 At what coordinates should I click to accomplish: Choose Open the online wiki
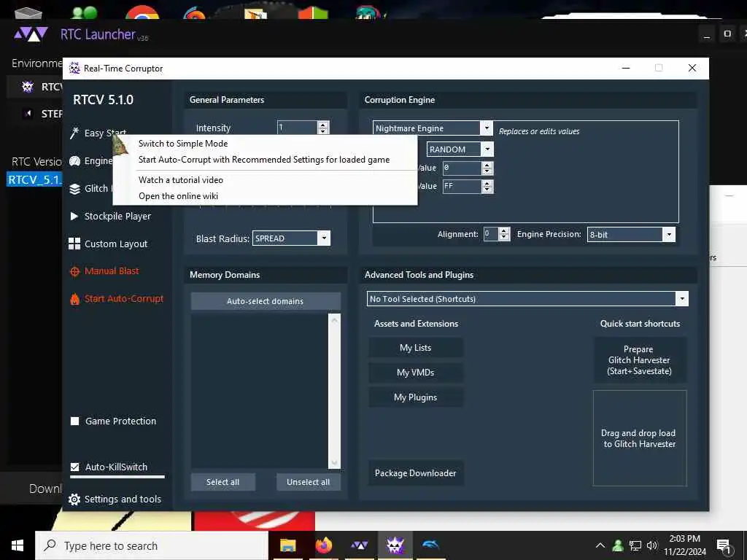pos(178,195)
